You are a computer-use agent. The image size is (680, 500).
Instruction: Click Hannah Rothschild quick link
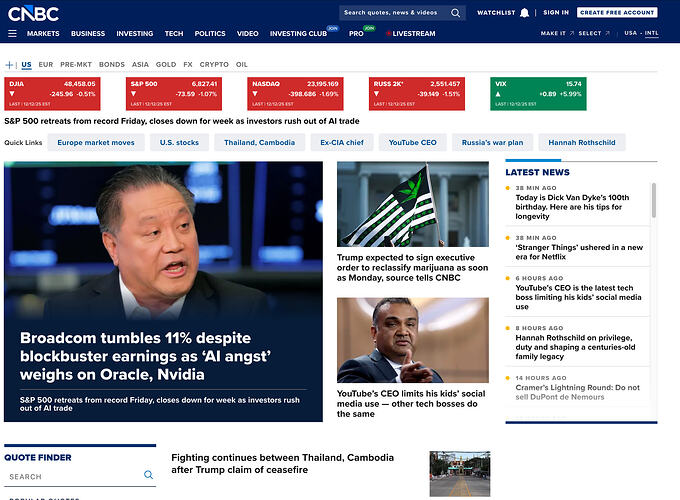(x=582, y=142)
